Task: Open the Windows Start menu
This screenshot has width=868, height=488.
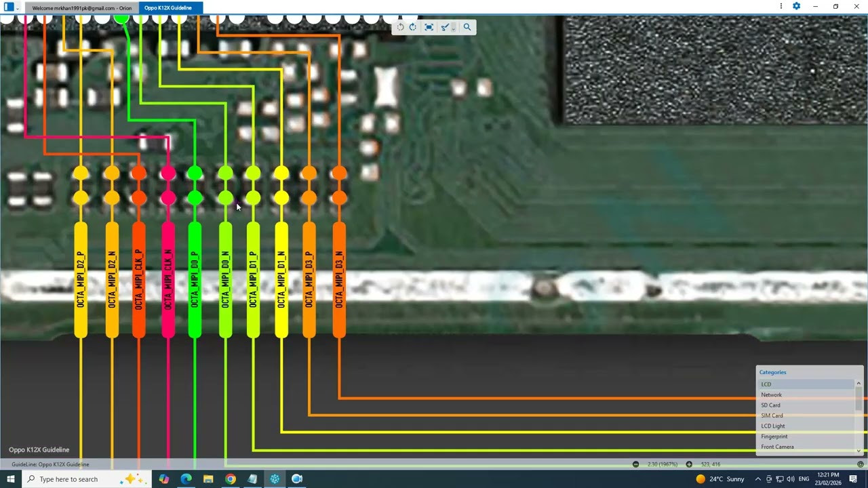Action: (x=10, y=479)
